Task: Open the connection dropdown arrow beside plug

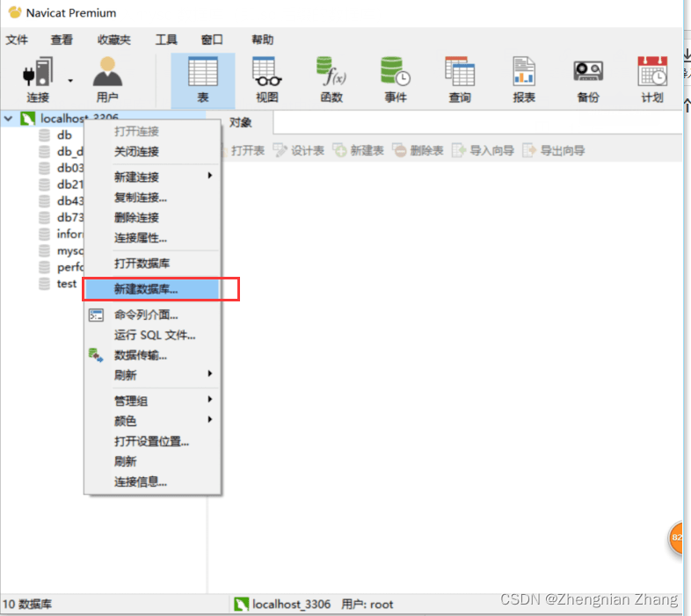Action: point(70,79)
